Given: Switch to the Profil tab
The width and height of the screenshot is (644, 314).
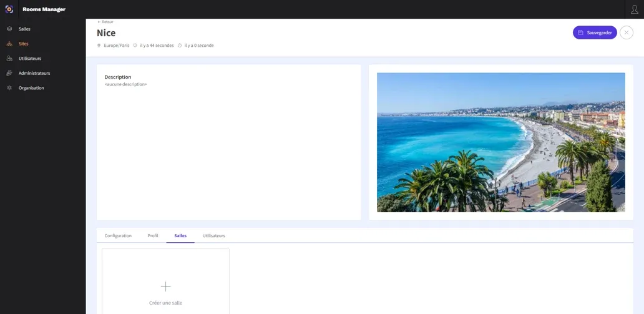Looking at the screenshot, I should tap(153, 236).
